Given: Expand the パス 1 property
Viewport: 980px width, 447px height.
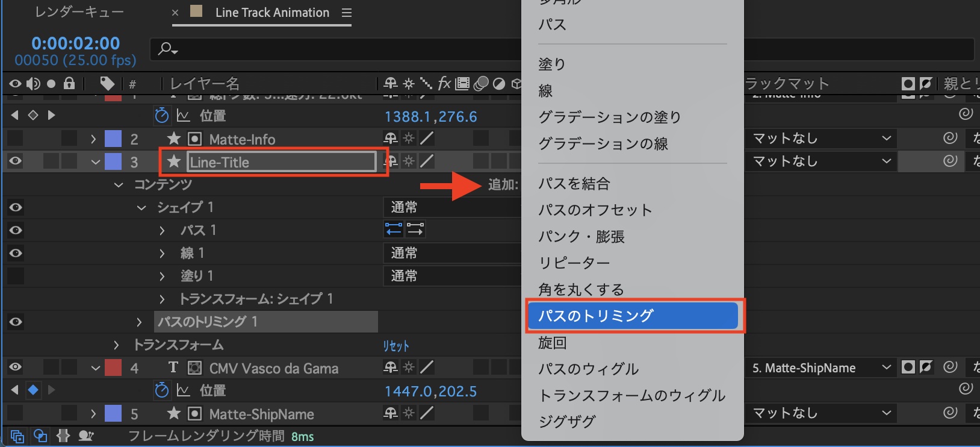Looking at the screenshot, I should point(162,231).
